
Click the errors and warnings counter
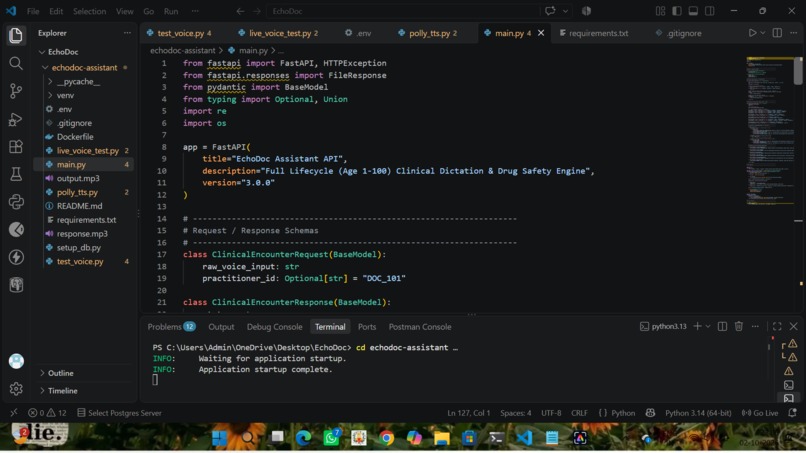tap(47, 413)
